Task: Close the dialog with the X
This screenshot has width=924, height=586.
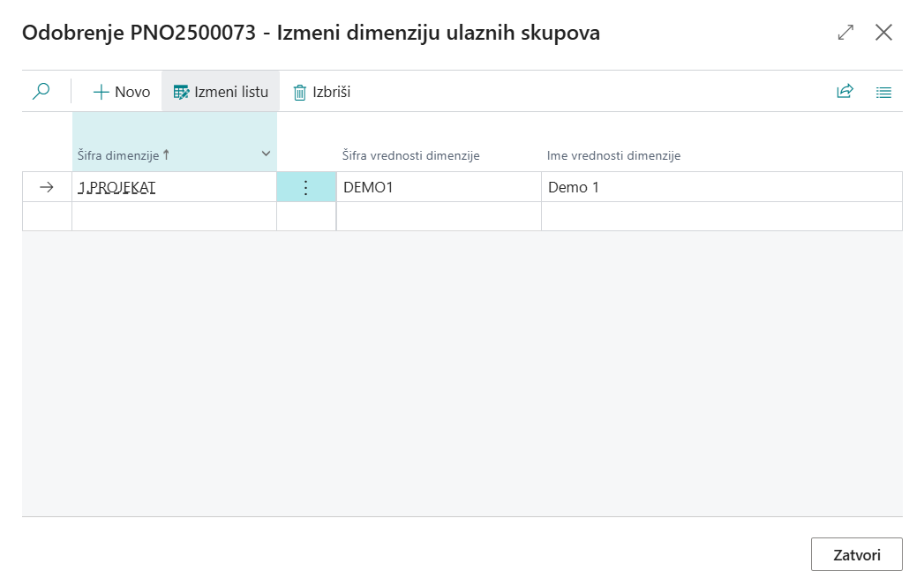Action: coord(883,33)
